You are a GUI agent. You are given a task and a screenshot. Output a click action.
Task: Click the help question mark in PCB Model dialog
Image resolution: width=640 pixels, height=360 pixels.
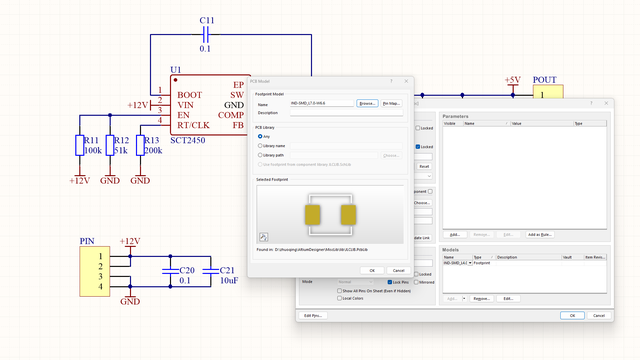pyautogui.click(x=391, y=81)
